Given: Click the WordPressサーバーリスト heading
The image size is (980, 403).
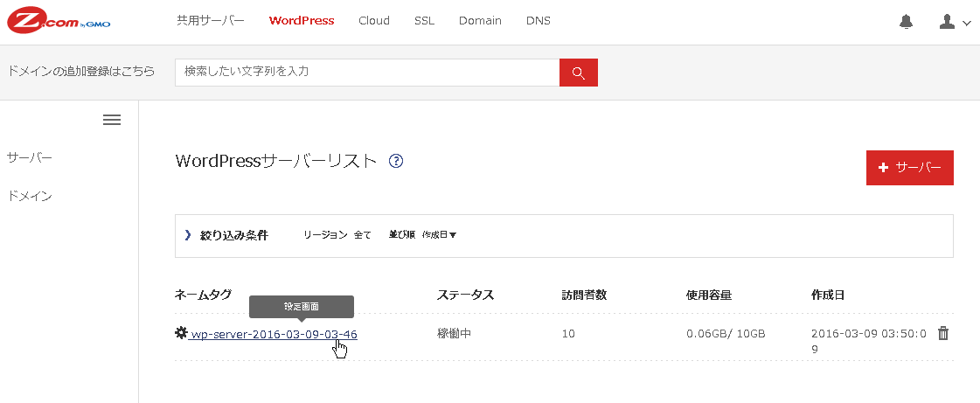Looking at the screenshot, I should (x=276, y=161).
